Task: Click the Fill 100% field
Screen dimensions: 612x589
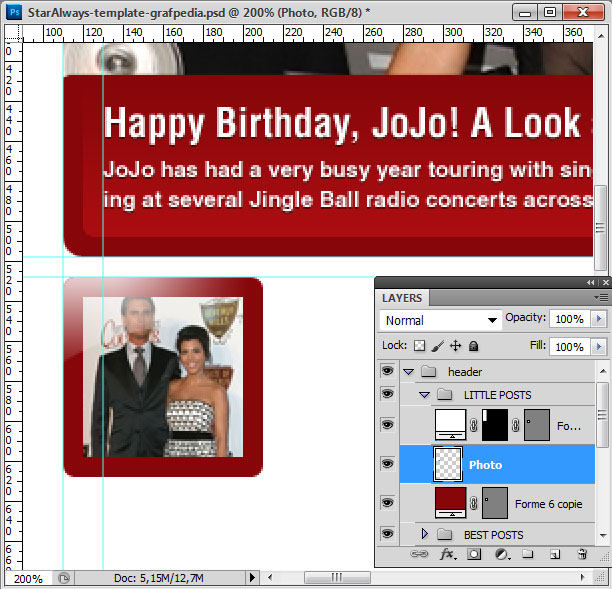Action: pyautogui.click(x=571, y=347)
